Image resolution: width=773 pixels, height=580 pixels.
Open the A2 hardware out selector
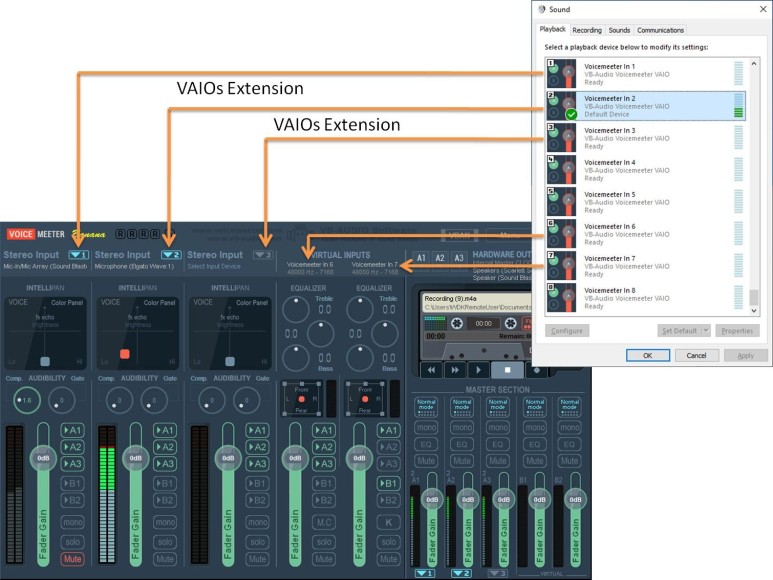coord(440,258)
